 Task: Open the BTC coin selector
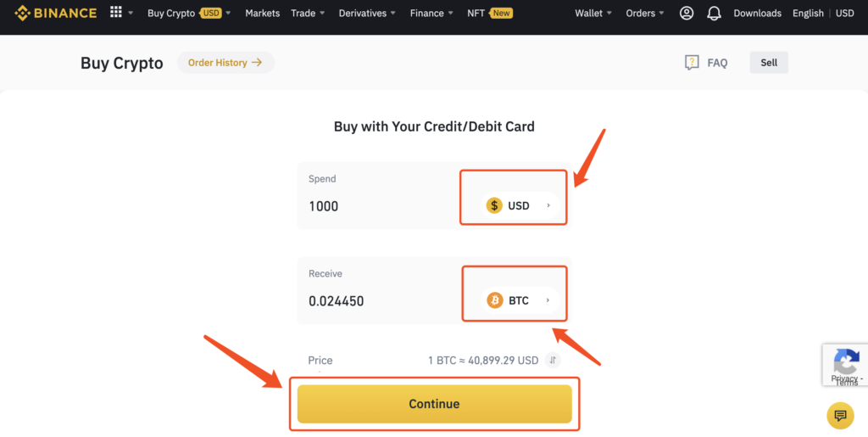pos(520,300)
